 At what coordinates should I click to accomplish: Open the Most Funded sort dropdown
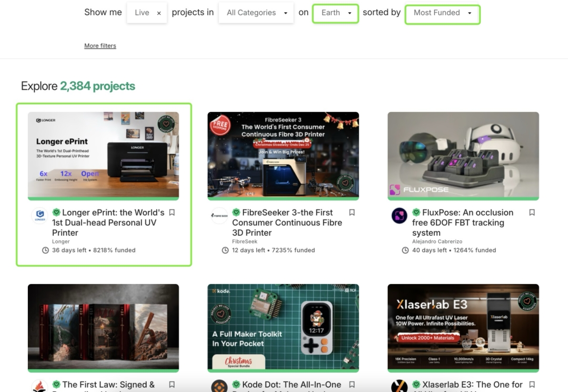click(x=442, y=13)
